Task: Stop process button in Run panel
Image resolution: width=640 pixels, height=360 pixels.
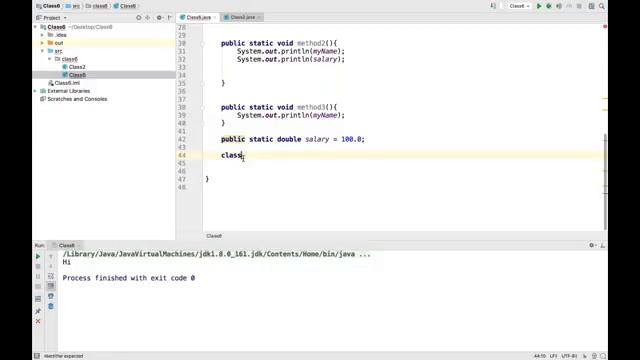Action: [x=38, y=267]
